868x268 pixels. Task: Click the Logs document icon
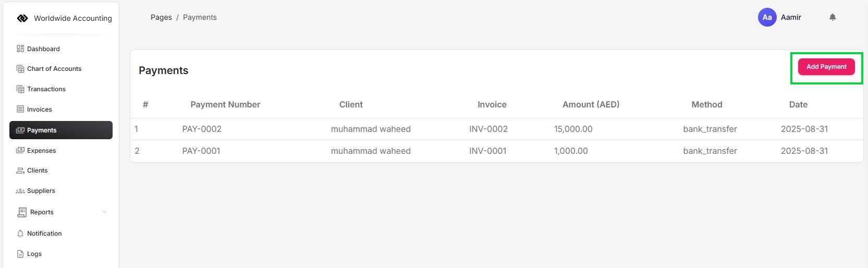pyautogui.click(x=20, y=254)
